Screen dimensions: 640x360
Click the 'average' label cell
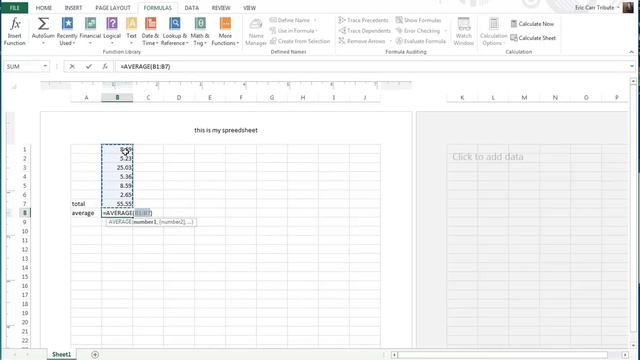click(x=86, y=213)
